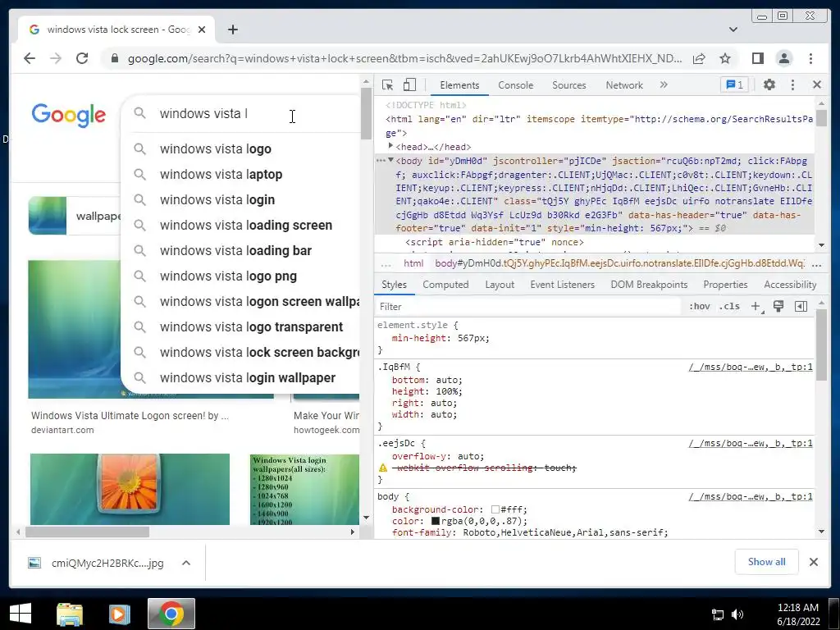
Task: Toggle the .cls element classes button
Action: click(x=729, y=307)
